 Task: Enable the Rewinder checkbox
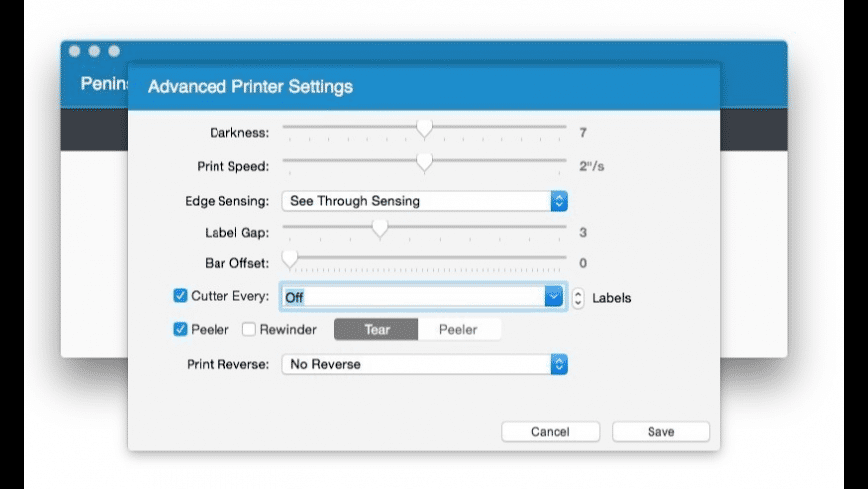coord(249,329)
